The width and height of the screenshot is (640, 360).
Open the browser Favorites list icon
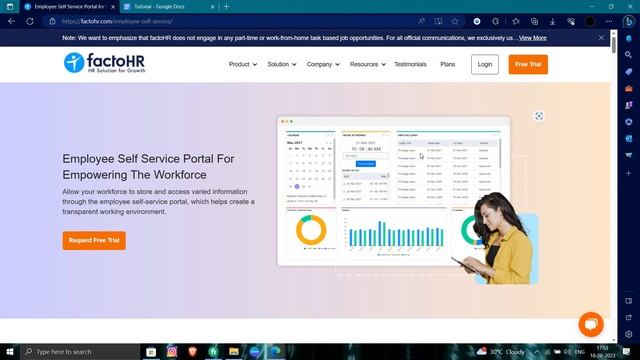coord(516,21)
